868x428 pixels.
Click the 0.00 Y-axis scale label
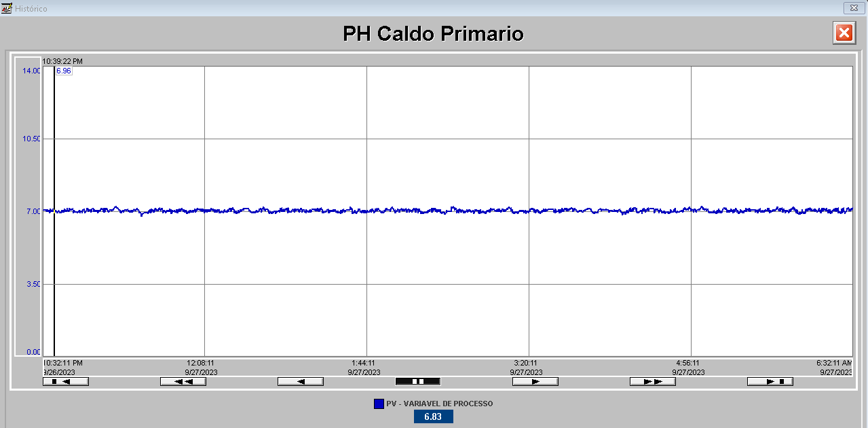pos(33,352)
